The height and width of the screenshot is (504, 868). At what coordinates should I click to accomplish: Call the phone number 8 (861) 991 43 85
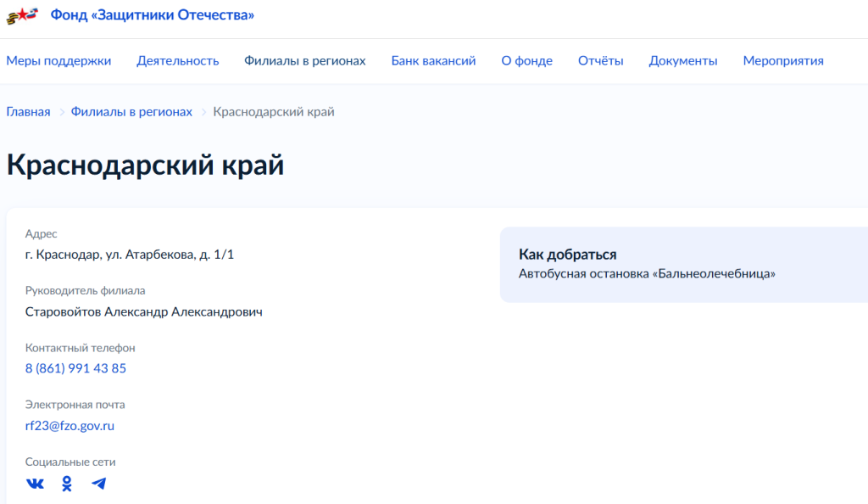[x=75, y=368]
